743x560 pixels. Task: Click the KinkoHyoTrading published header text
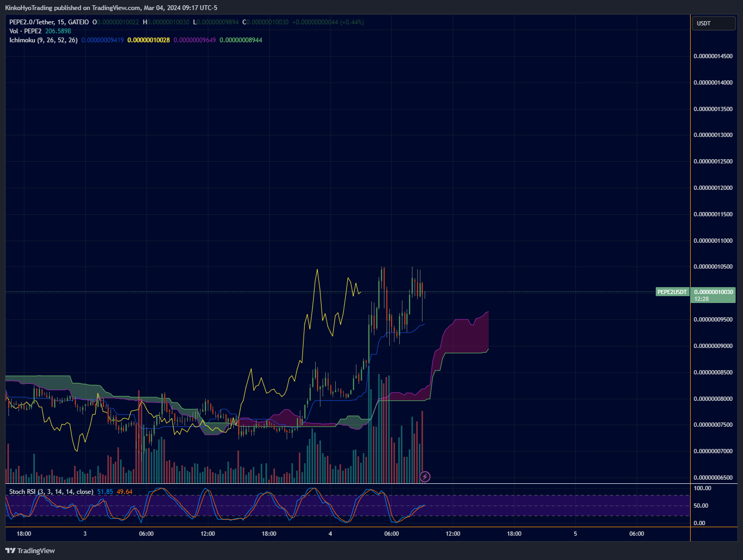click(111, 8)
